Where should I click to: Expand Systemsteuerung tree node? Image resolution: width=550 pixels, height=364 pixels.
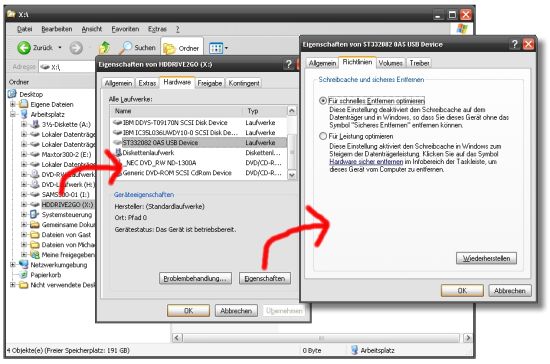pyautogui.click(x=24, y=214)
